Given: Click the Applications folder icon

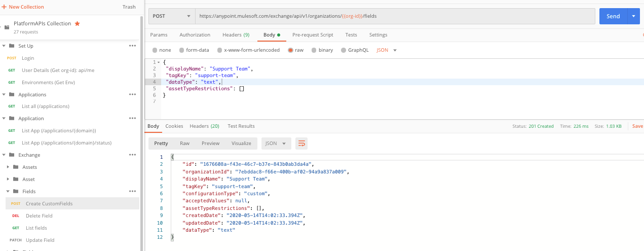Looking at the screenshot, I should point(12,94).
